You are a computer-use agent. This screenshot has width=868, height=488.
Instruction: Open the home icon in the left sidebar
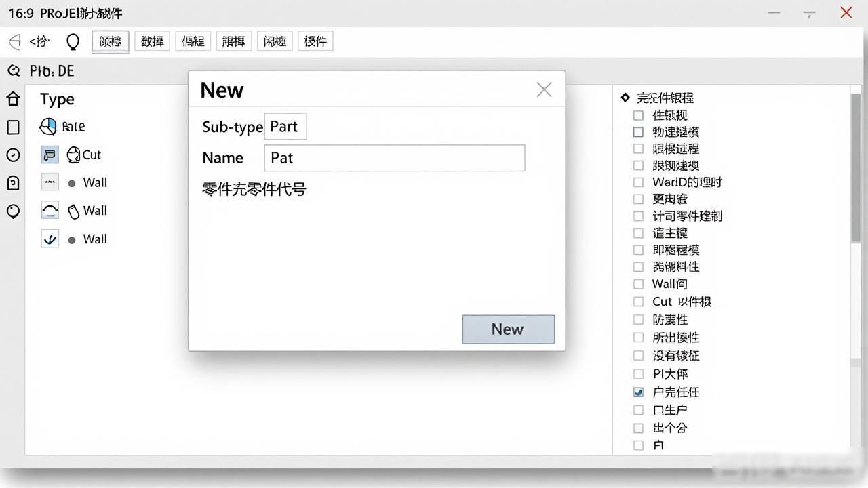[13, 100]
